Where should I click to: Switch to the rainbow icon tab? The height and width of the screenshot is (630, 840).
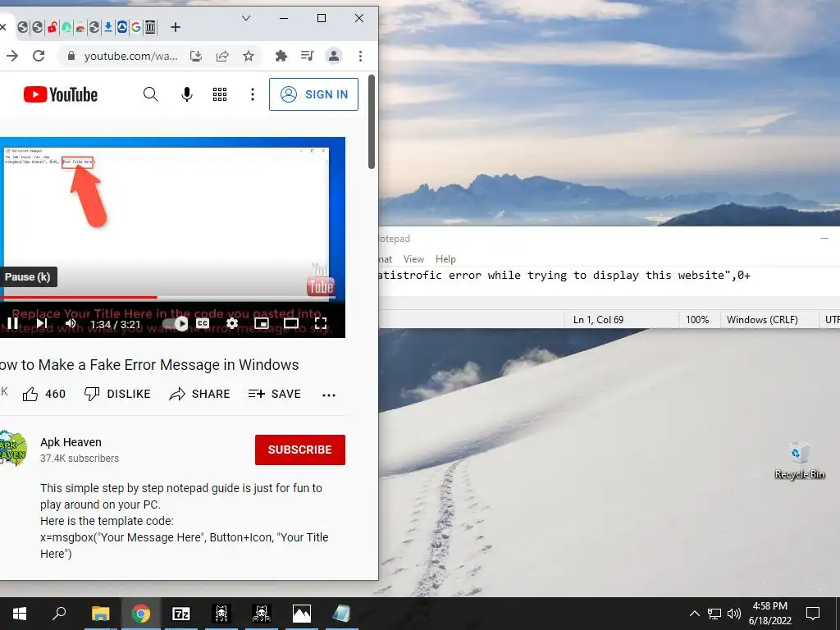tap(80, 27)
